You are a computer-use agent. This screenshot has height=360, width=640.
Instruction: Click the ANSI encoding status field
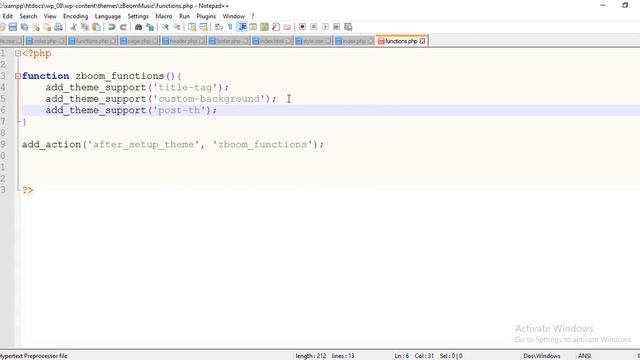[x=584, y=356]
